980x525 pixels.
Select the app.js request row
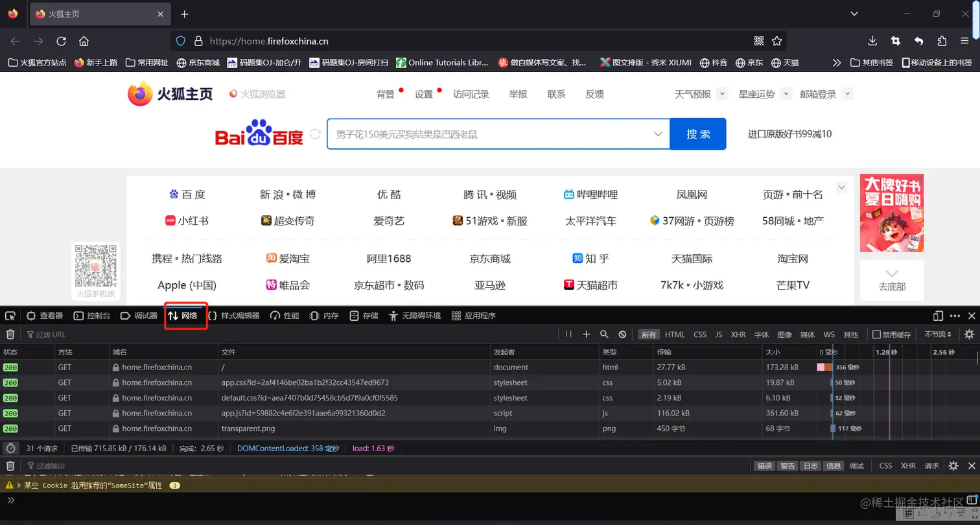pos(490,413)
